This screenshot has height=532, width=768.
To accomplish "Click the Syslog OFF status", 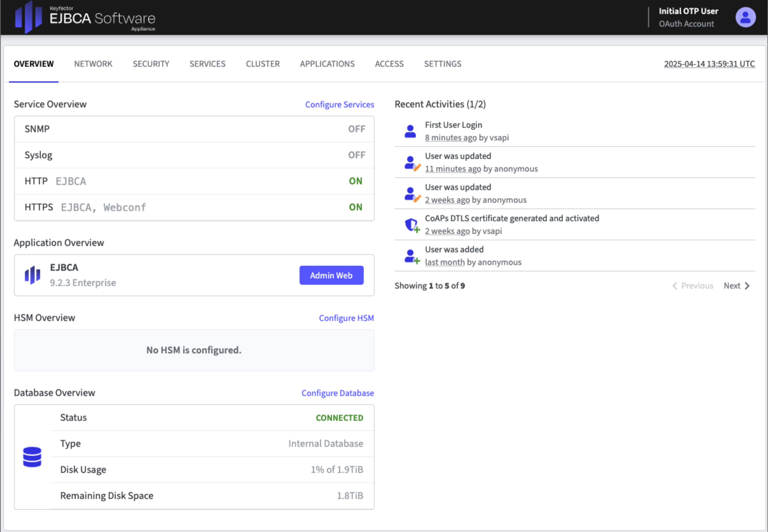I will (x=356, y=155).
